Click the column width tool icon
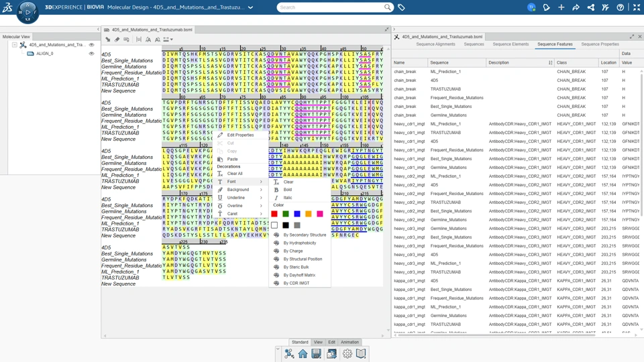Viewport: 644px width, 362px height. 139,40
